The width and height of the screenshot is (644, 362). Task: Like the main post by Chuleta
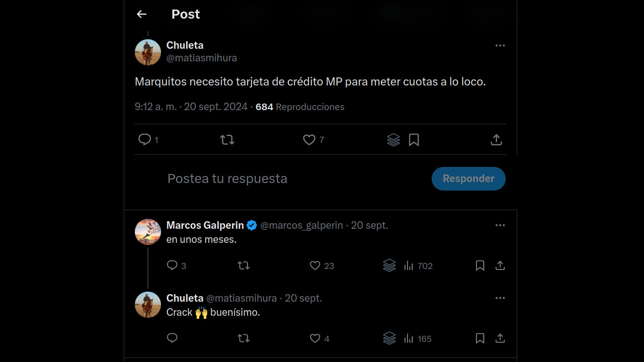click(x=308, y=140)
